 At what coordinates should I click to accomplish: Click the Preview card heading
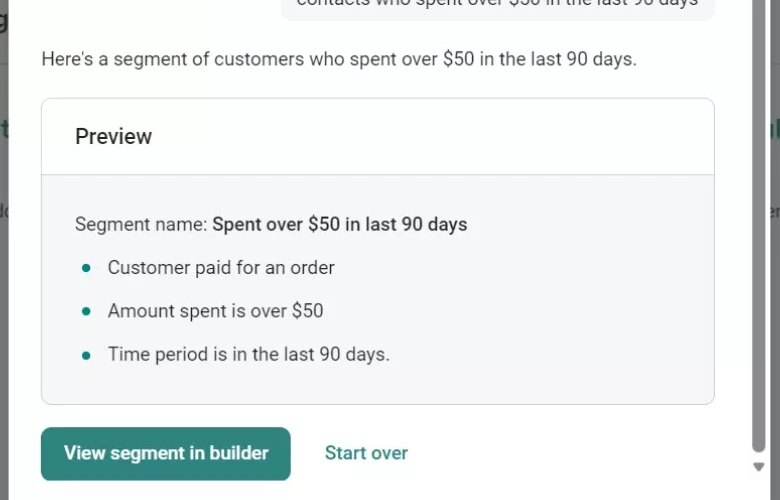pos(114,137)
